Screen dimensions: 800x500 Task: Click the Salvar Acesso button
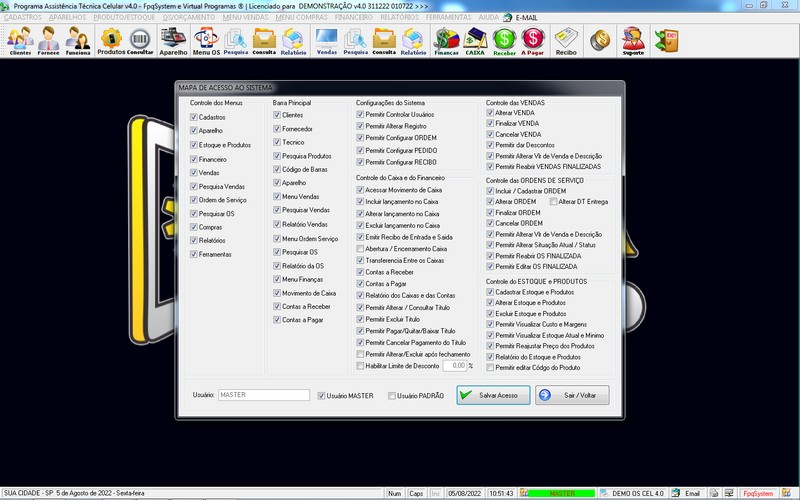[493, 395]
